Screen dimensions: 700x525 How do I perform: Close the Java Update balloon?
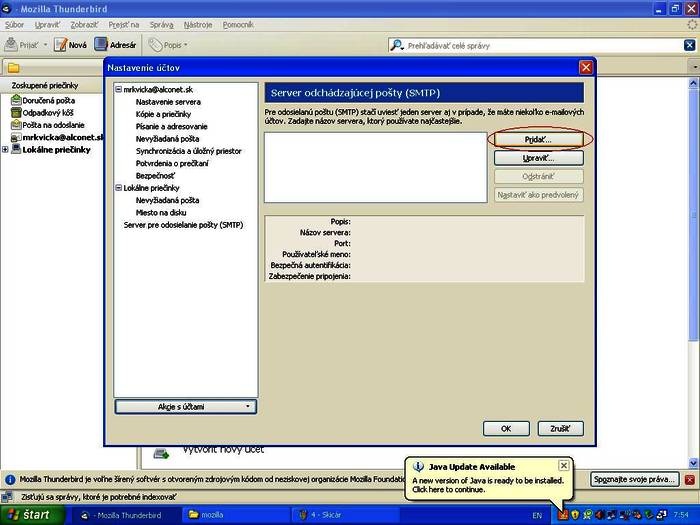pos(564,466)
